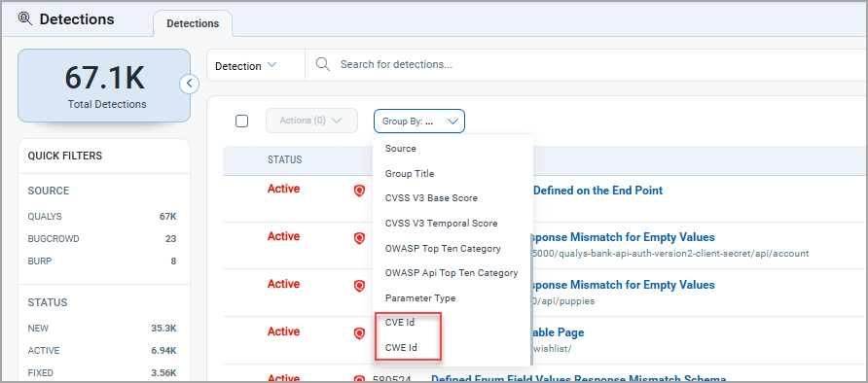Screen dimensions: 868x383
Task: Select CVE Id grouping option
Action: [400, 322]
